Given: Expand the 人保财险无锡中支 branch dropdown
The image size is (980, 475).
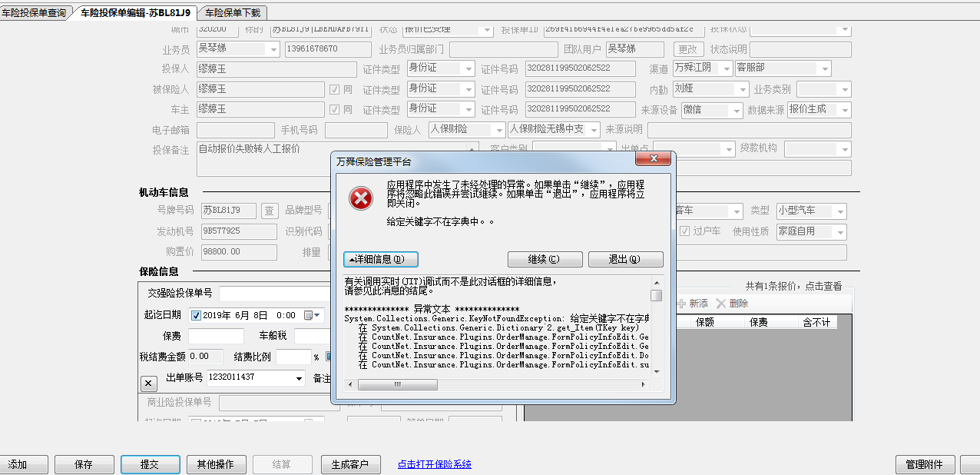Looking at the screenshot, I should click(x=593, y=130).
